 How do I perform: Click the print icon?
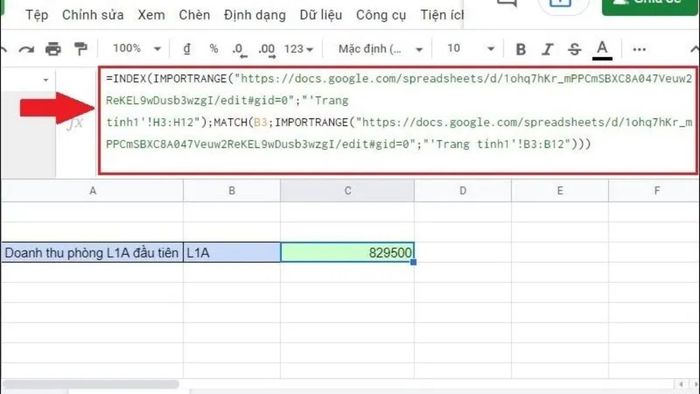pyautogui.click(x=53, y=49)
